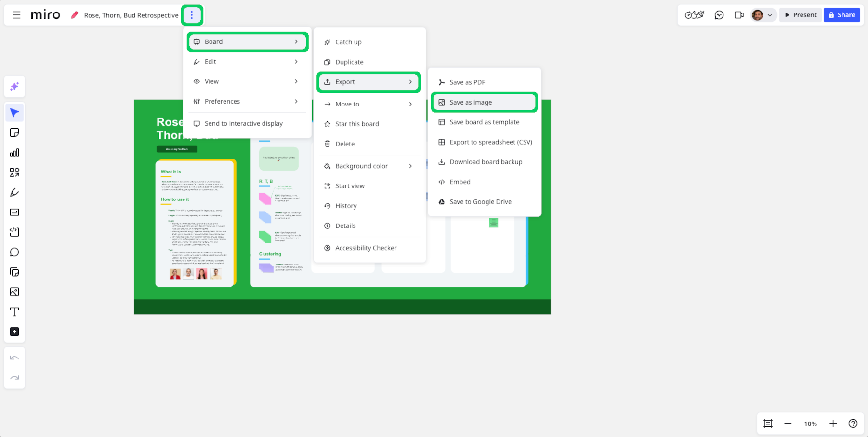This screenshot has width=868, height=437.
Task: Toggle the frames panel icon
Action: [768, 424]
